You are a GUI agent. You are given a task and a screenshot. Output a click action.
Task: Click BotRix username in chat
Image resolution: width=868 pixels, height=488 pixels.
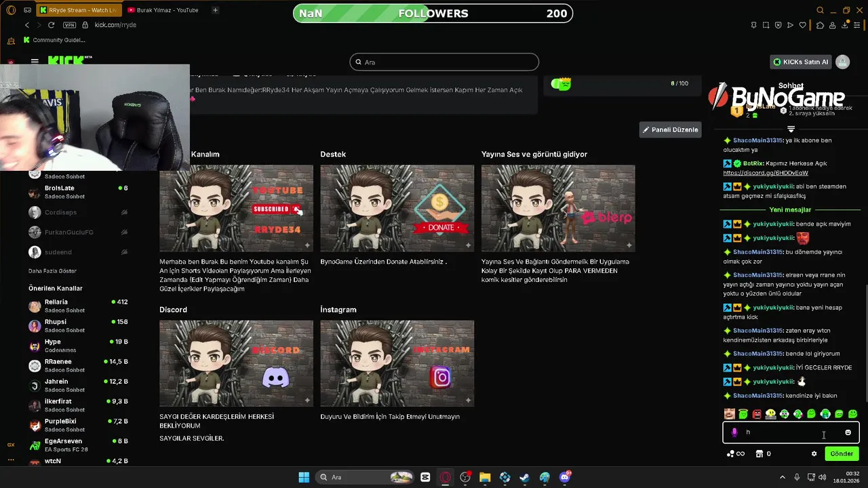[753, 163]
